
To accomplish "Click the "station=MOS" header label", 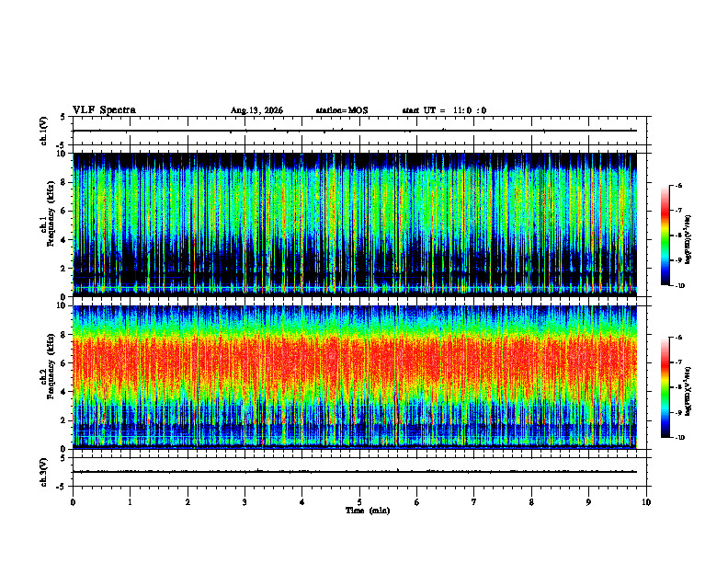I will click(x=342, y=110).
